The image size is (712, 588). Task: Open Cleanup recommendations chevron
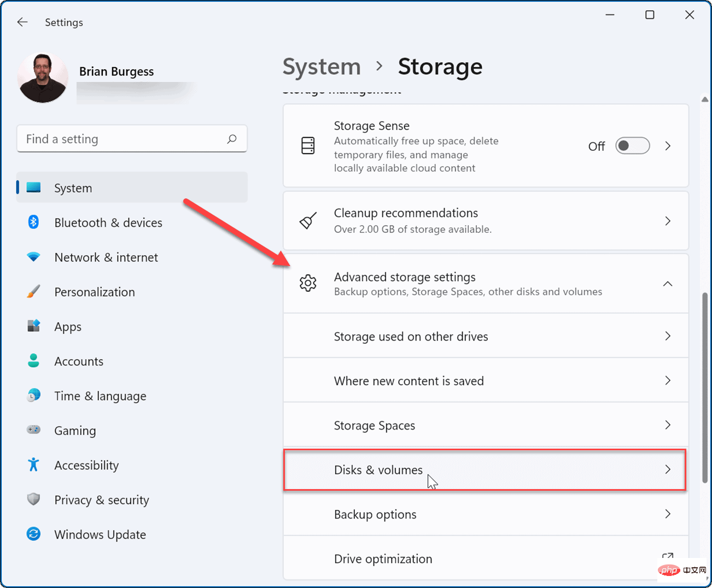tap(668, 221)
